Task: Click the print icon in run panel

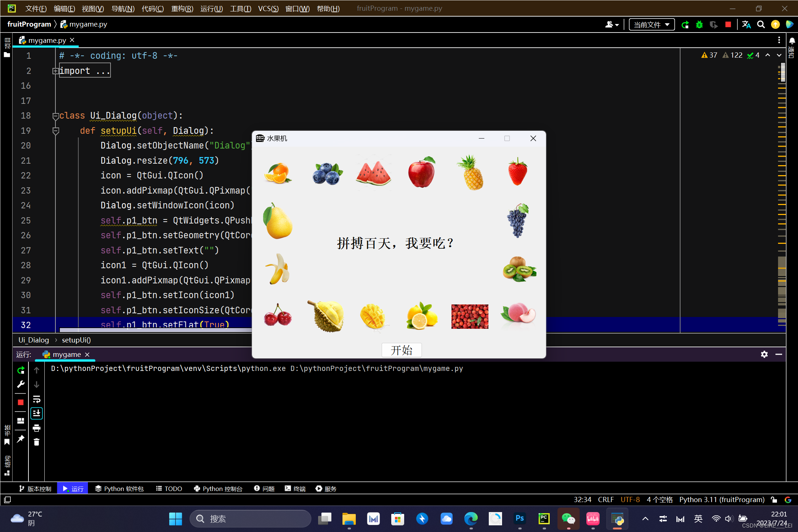Action: click(37, 428)
